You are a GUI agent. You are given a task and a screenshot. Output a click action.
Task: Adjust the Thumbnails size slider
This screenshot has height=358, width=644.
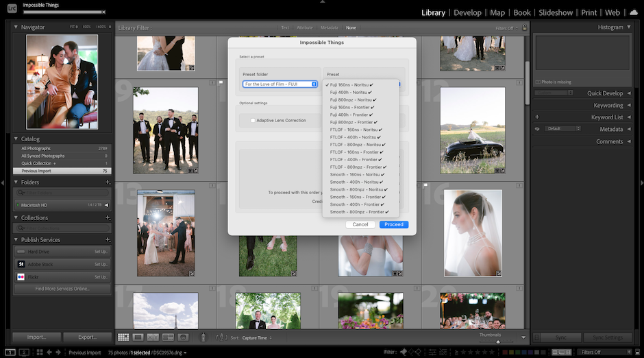coord(498,341)
